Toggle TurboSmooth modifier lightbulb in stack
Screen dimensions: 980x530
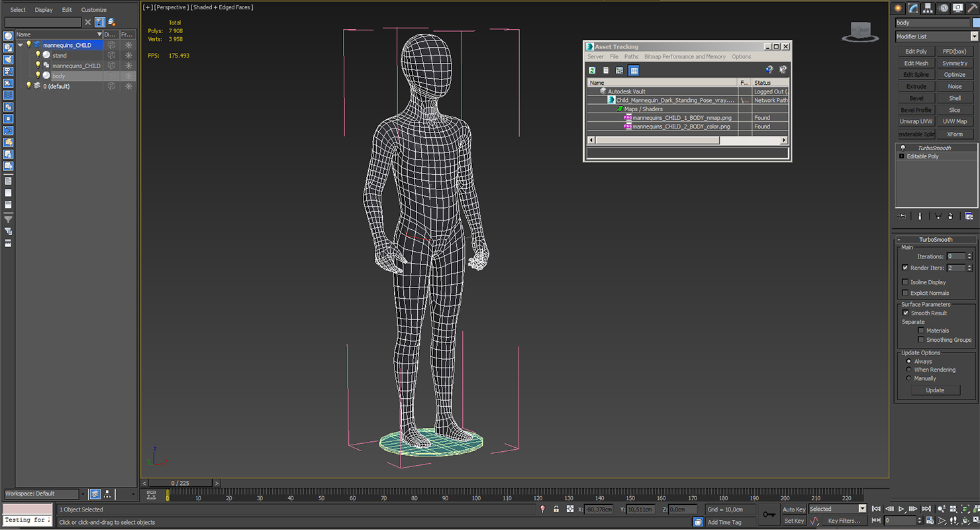pyautogui.click(x=902, y=148)
